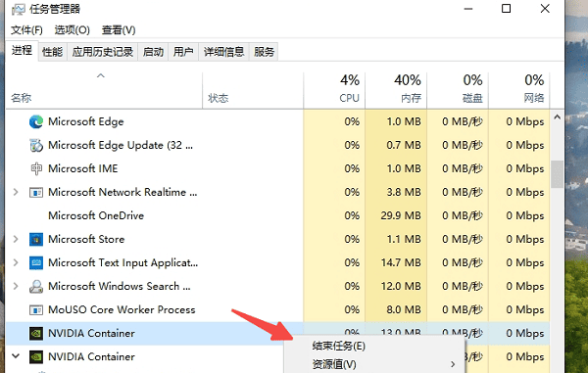The image size is (588, 373).
Task: Click the 12.0 MB memory value
Action: [x=401, y=287]
